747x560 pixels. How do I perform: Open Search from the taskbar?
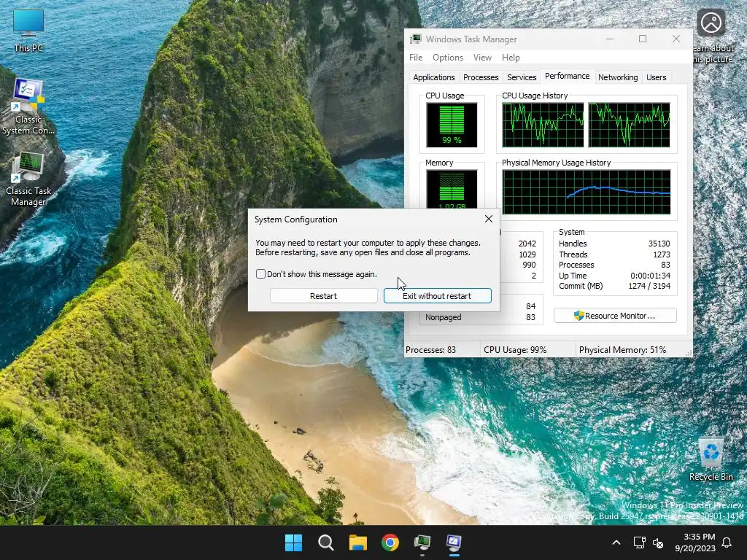[326, 542]
